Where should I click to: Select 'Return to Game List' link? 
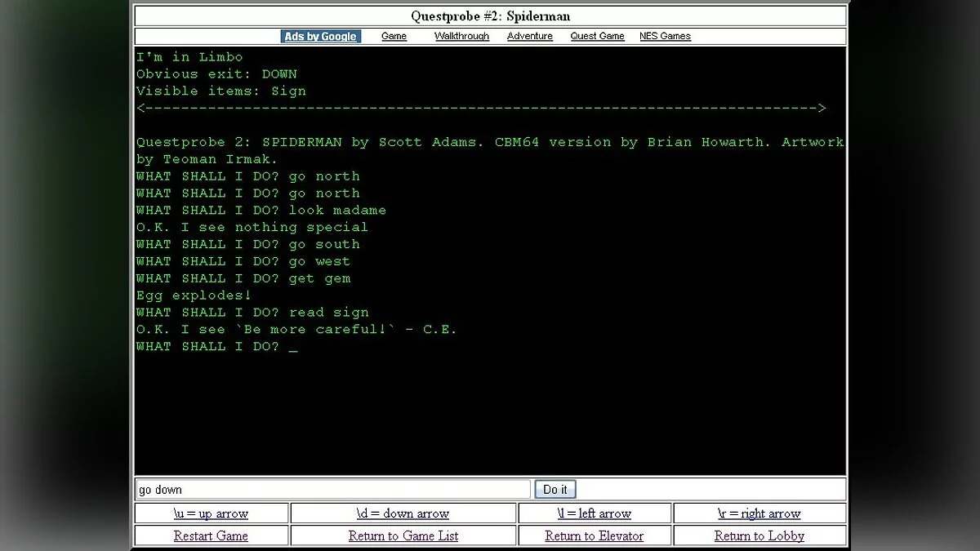pyautogui.click(x=403, y=535)
